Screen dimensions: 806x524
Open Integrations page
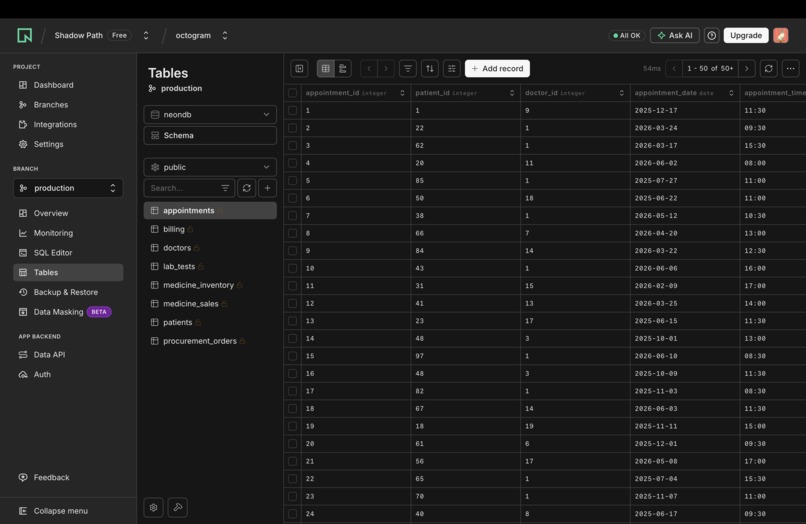[x=68, y=124]
